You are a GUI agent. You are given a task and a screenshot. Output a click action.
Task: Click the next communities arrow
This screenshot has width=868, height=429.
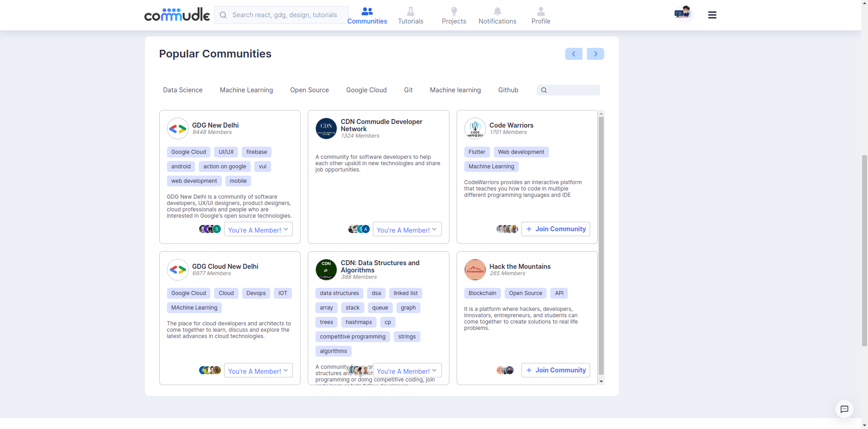tap(596, 54)
